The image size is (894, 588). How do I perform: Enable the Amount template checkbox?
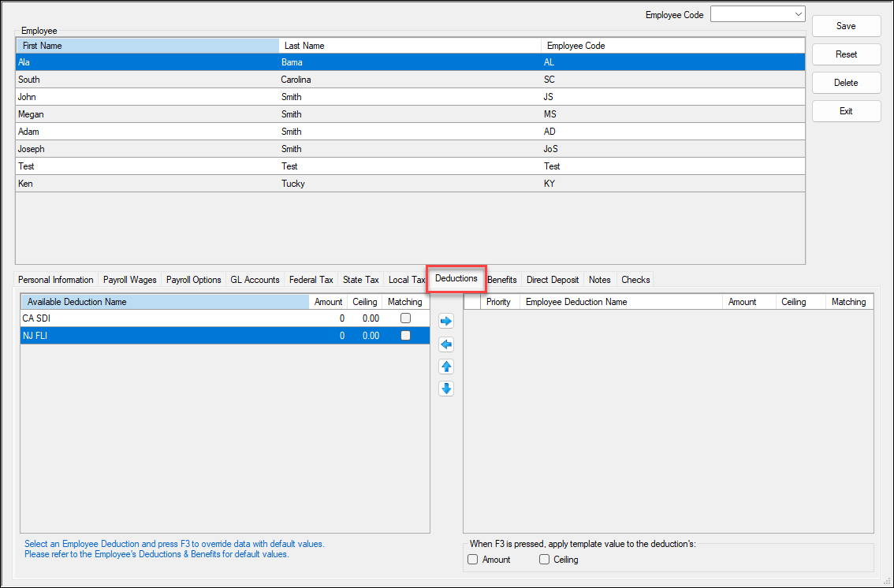[x=473, y=560]
